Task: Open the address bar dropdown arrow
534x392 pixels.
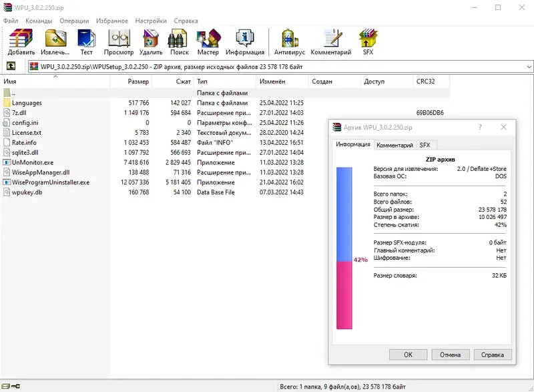Action: (x=527, y=66)
